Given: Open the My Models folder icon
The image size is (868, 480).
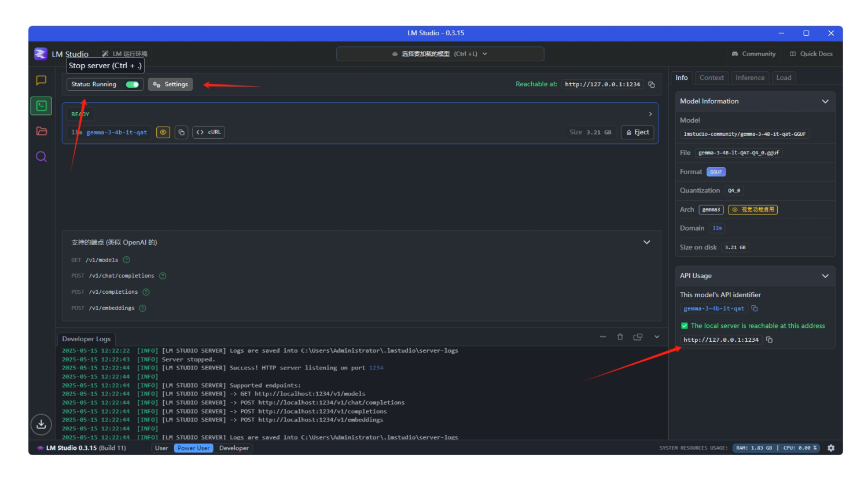Looking at the screenshot, I should (41, 131).
